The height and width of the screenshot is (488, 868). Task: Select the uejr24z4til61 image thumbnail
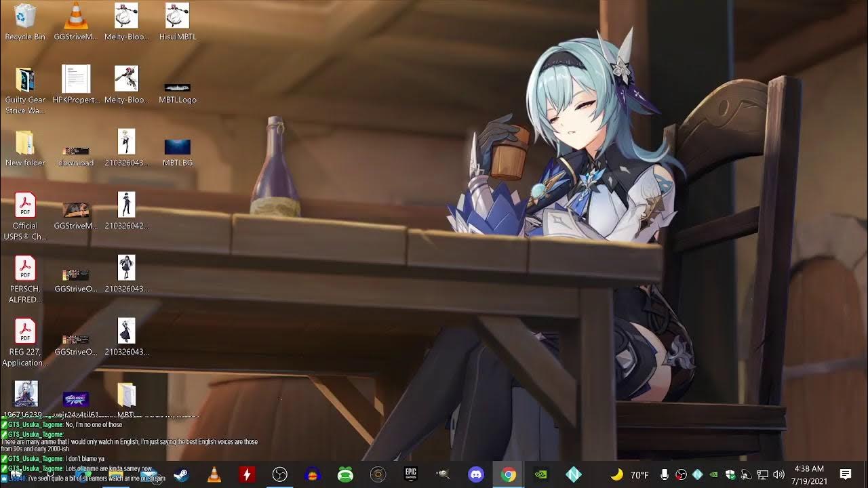76,403
